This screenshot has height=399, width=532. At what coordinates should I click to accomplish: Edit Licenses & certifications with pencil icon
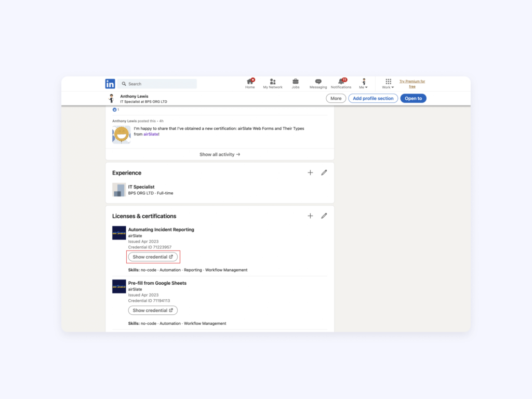[324, 216]
